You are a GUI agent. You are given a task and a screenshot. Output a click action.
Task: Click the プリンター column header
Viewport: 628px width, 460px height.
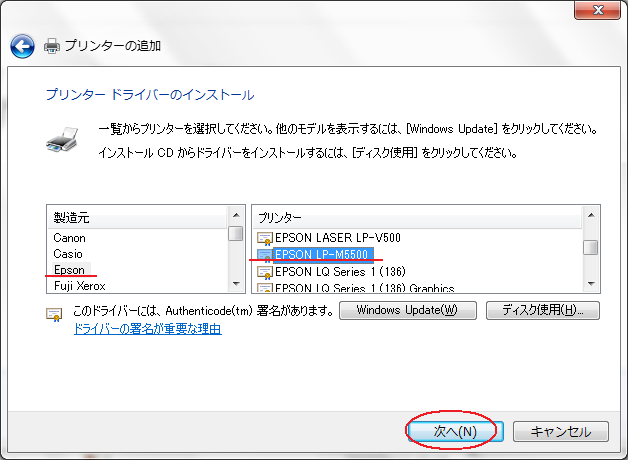point(417,218)
